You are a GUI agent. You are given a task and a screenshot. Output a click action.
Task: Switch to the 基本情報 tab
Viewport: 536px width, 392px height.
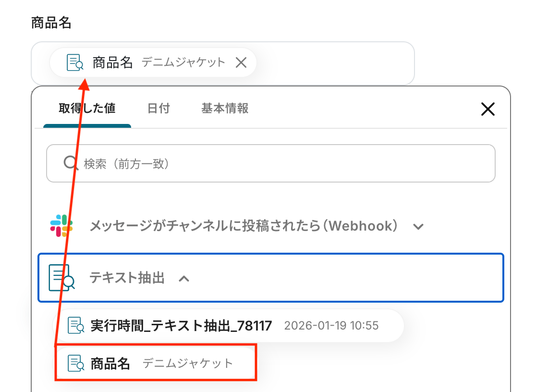click(225, 109)
